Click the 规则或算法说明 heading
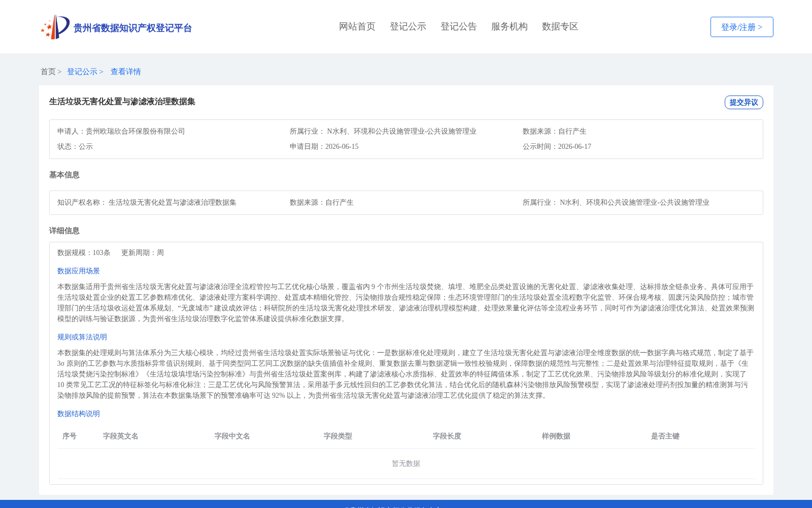Screen dimensions: 812x508 coord(82,337)
